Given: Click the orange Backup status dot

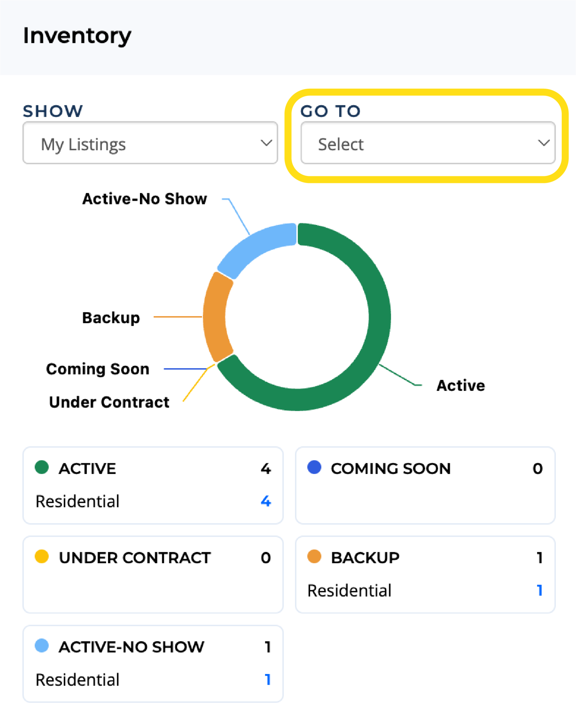Looking at the screenshot, I should click(x=314, y=556).
